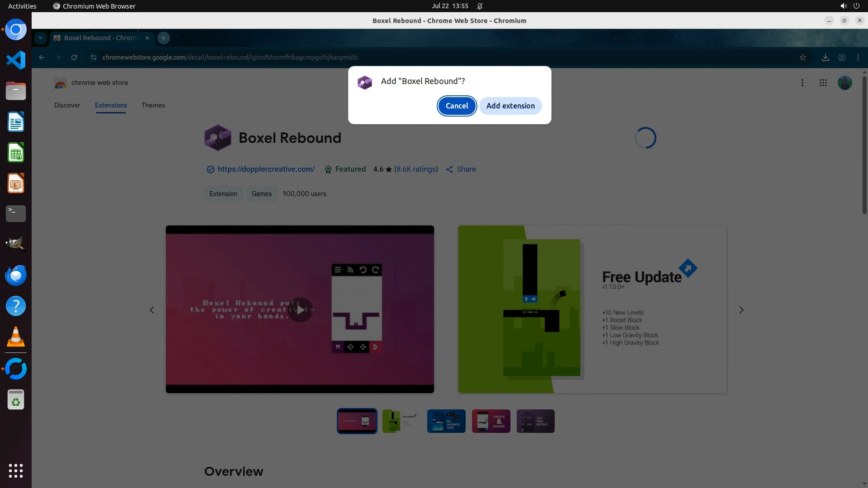Open Chromium three-dot main menu
The width and height of the screenshot is (868, 488).
(x=858, y=57)
